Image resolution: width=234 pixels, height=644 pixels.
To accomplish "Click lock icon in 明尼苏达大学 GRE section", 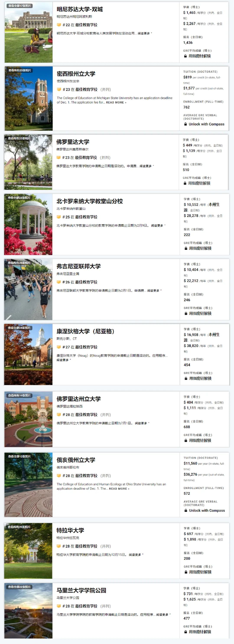I will click(185, 56).
